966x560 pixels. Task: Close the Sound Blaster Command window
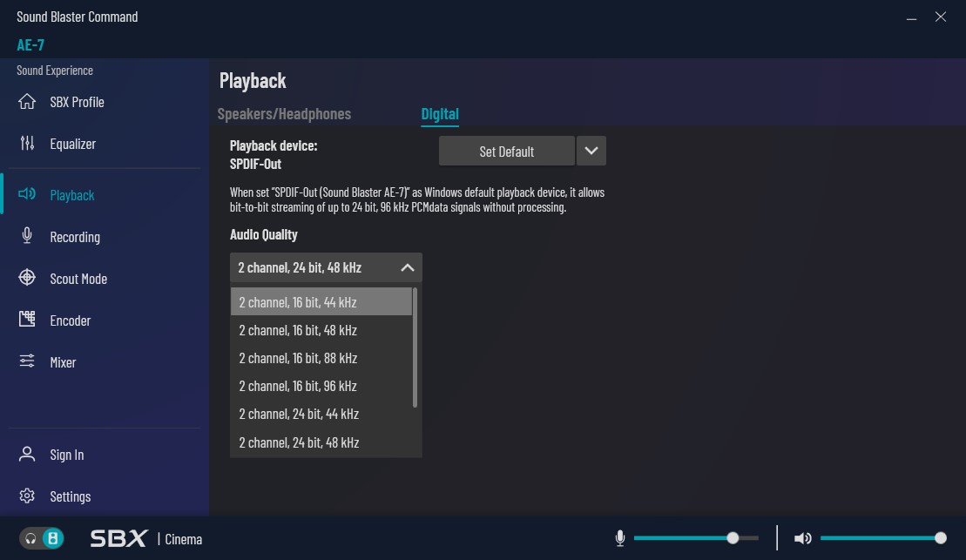940,17
